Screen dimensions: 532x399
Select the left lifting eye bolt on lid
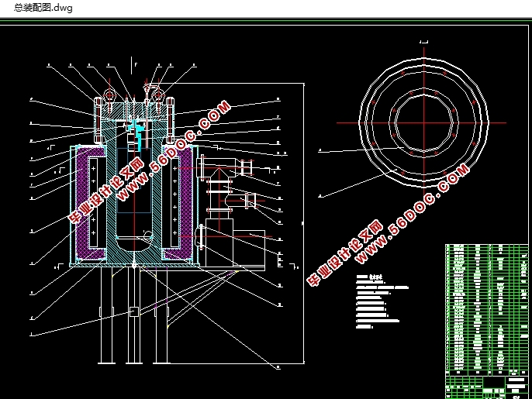[109, 97]
